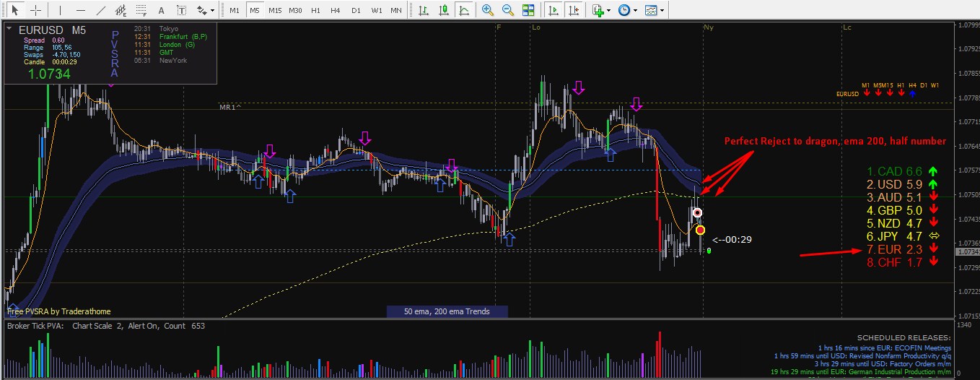Click the 'Ny' New York session marker
The width and height of the screenshot is (980, 380).
click(708, 27)
